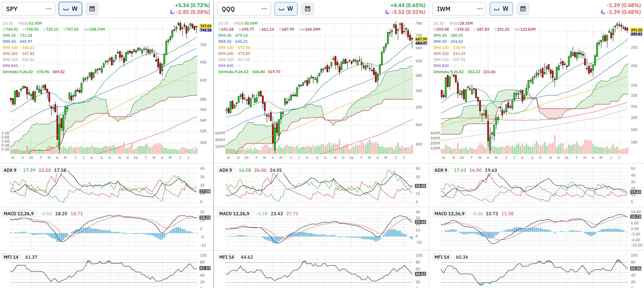Click the after-hours moon icon for QQQ
Screen dimensions: 644x288
tap(387, 12)
